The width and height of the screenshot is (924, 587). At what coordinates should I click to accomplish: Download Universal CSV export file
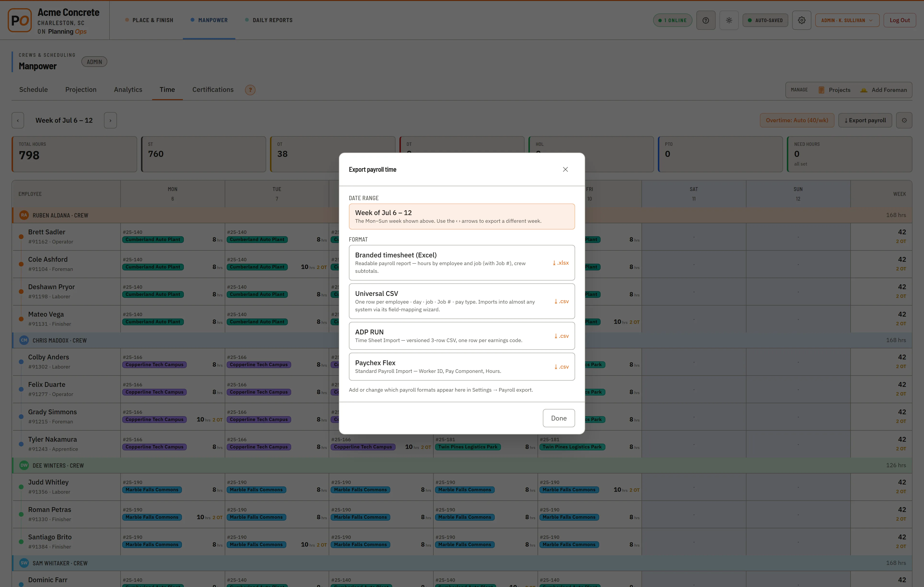click(462, 301)
